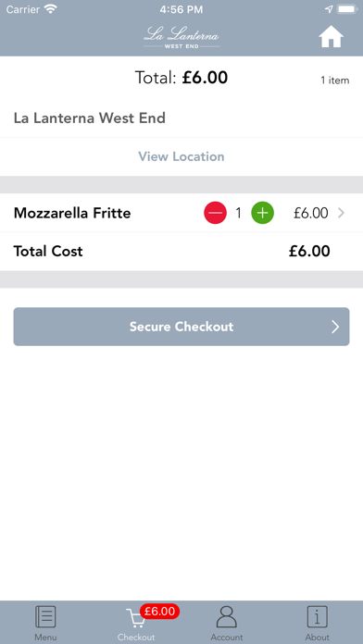363x644 pixels.
Task: Tap the View Location link
Action: (181, 156)
